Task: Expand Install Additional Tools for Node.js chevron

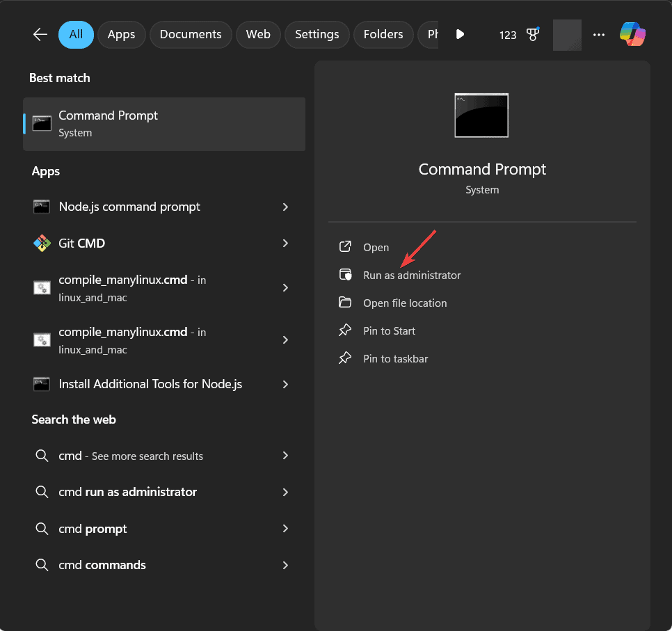Action: click(x=285, y=384)
